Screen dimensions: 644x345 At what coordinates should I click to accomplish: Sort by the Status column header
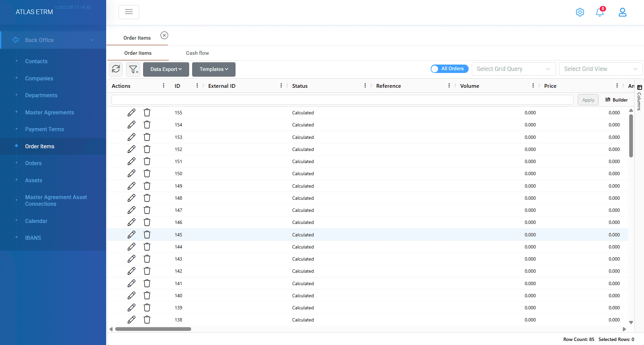(300, 86)
